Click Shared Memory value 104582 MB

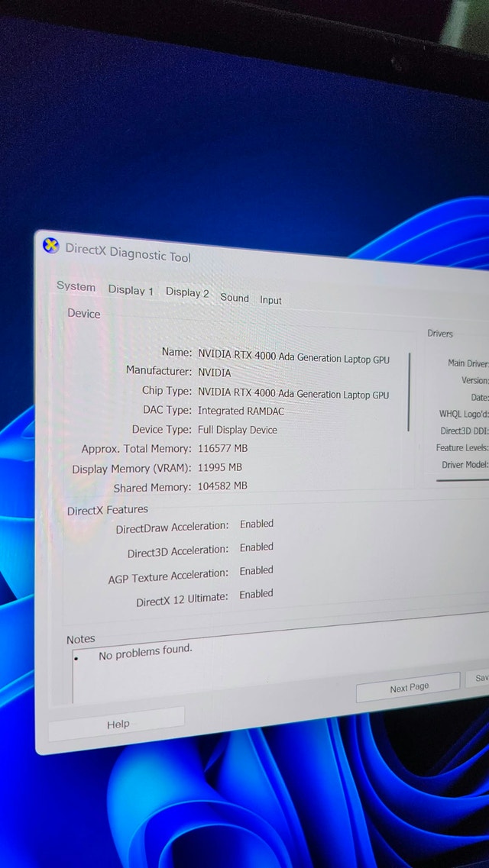coord(222,486)
